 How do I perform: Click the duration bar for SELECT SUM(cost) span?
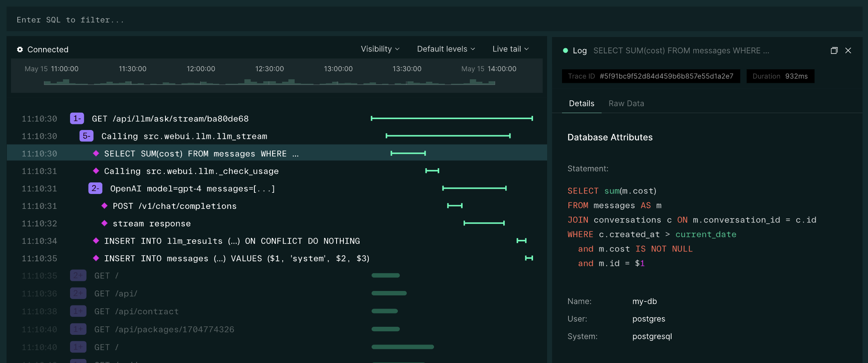coord(408,153)
